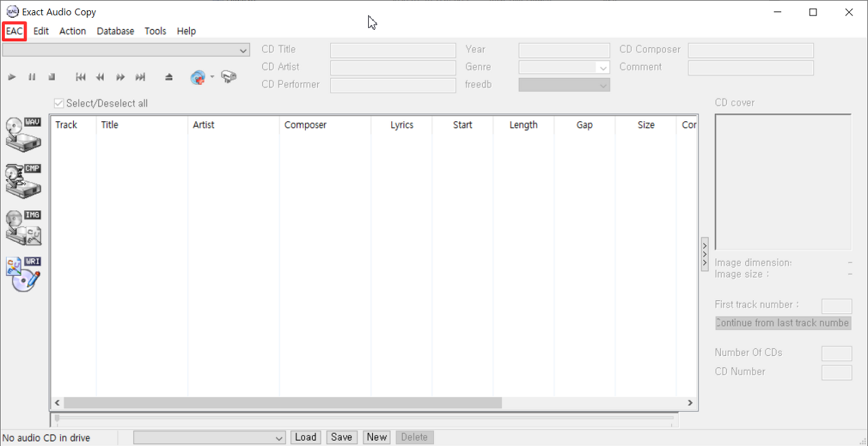Click the Eject CD icon
868x446 pixels.
pos(169,77)
